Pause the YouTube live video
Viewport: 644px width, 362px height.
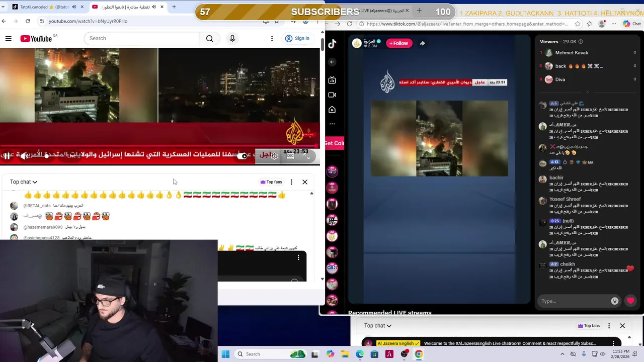pyautogui.click(x=7, y=156)
